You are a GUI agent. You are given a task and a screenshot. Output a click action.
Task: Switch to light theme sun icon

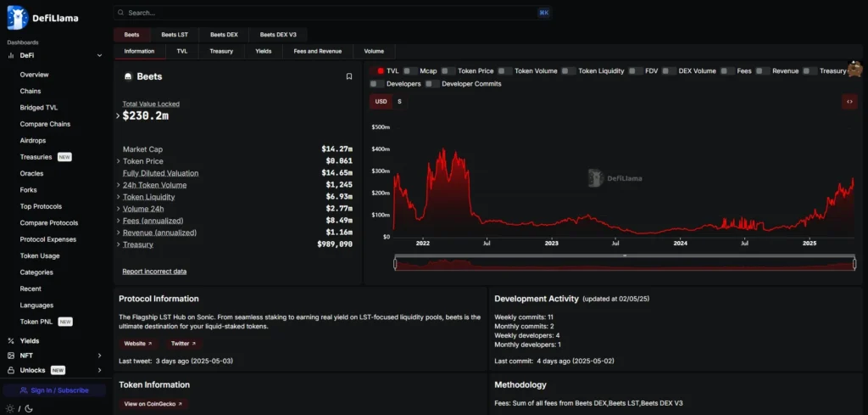pos(10,409)
